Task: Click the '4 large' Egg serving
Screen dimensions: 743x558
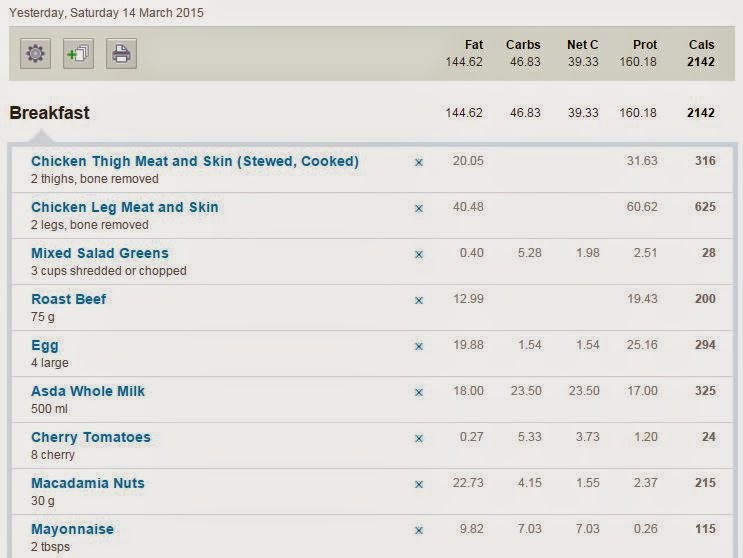Action: coord(50,363)
